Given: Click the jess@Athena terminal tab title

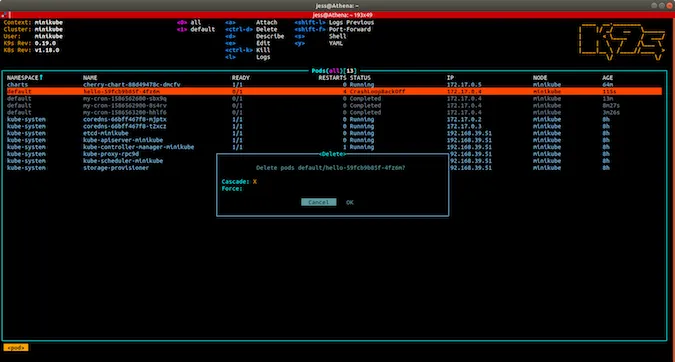Looking at the screenshot, I should point(342,15).
